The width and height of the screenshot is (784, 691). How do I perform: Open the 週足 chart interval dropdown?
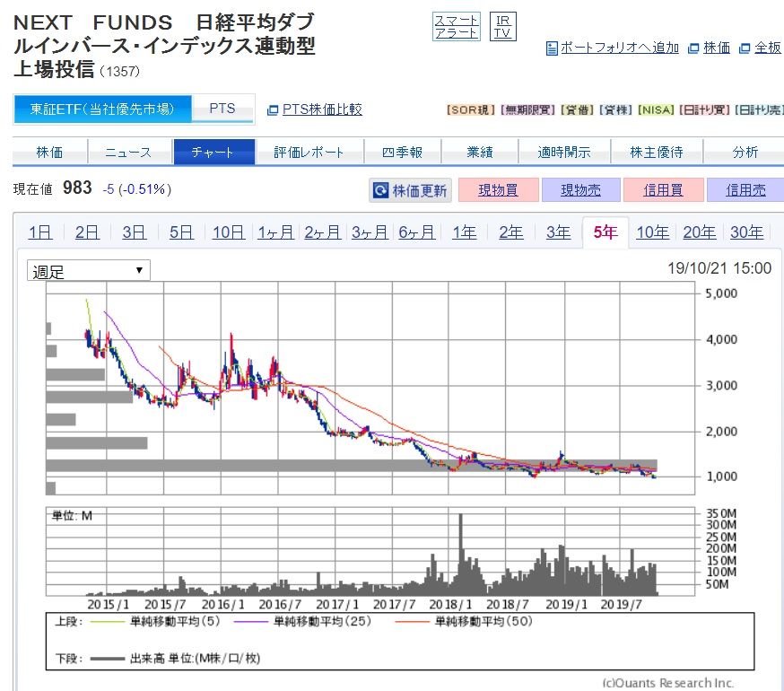point(89,271)
